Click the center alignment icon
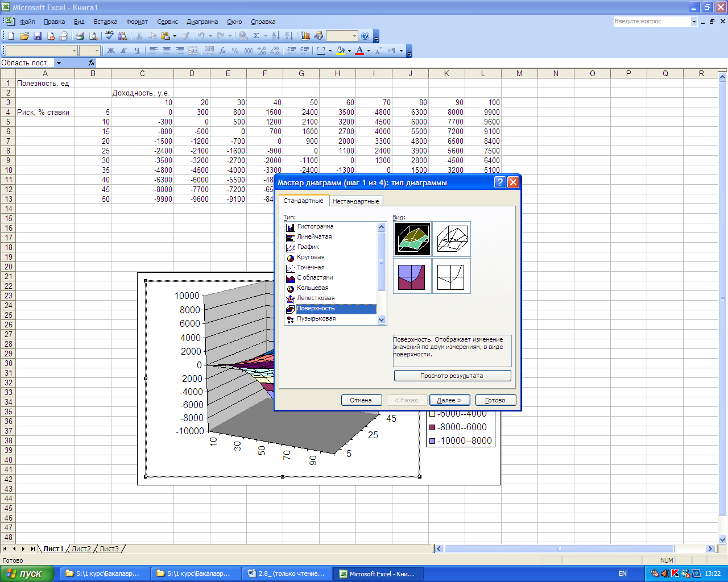Viewport: 728px width, 582px height. 166,51
